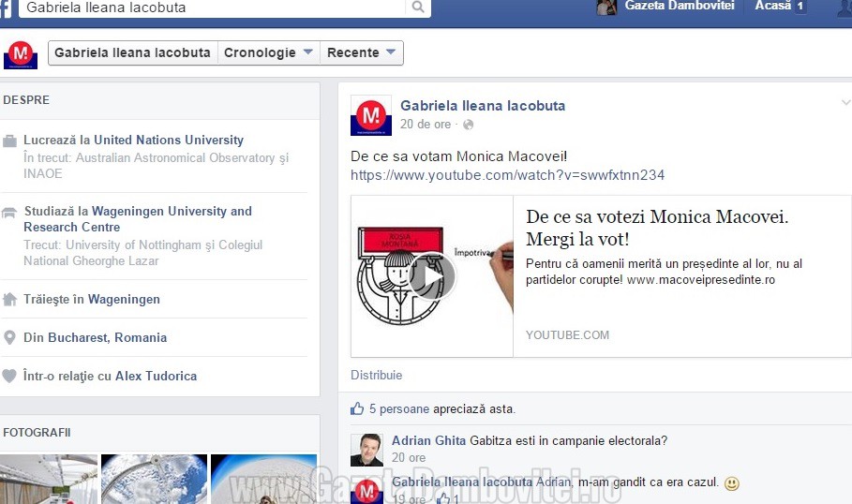
Task: Open the DESPRE section heading
Action: coord(26,100)
